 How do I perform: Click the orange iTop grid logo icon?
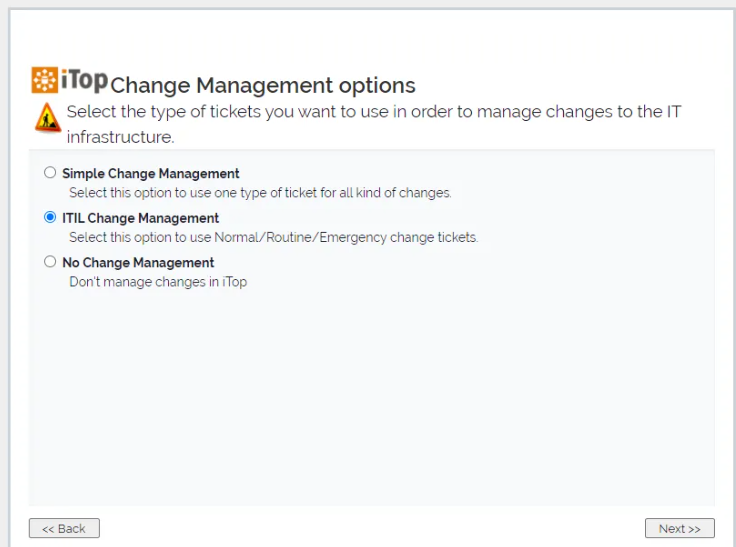44,81
